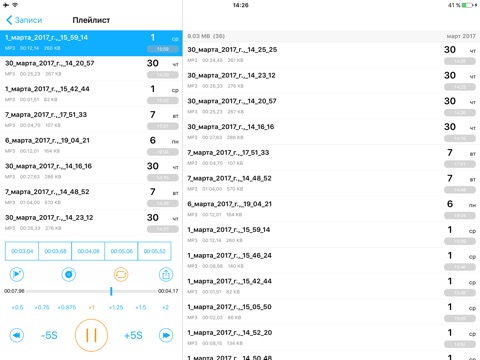480x360 pixels.
Task: Set playback speed to ×0.5
Action: (17, 307)
